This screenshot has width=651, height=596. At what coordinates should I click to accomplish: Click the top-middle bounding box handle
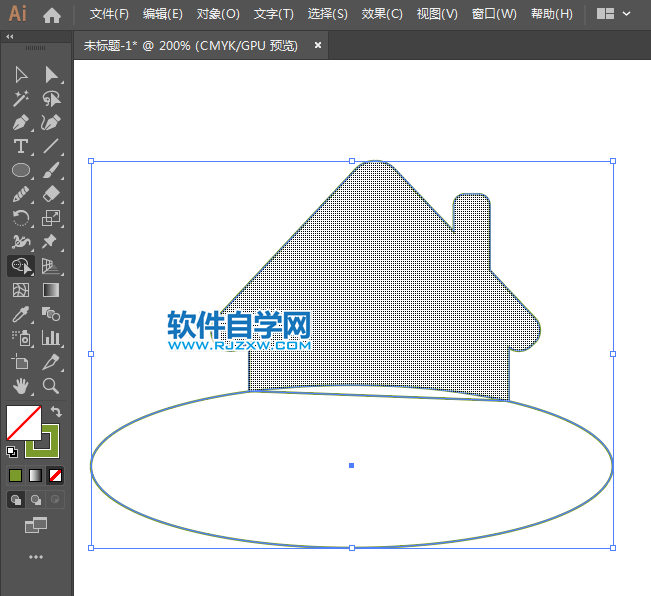(352, 161)
